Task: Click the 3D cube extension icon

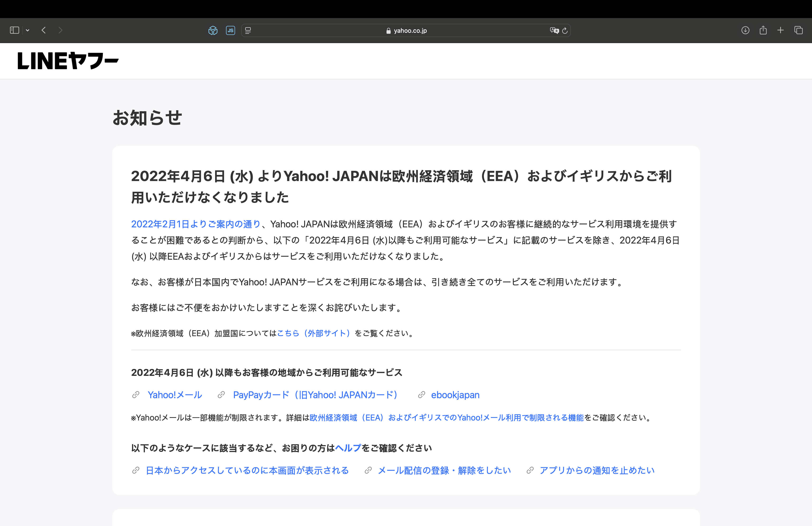Action: (213, 30)
